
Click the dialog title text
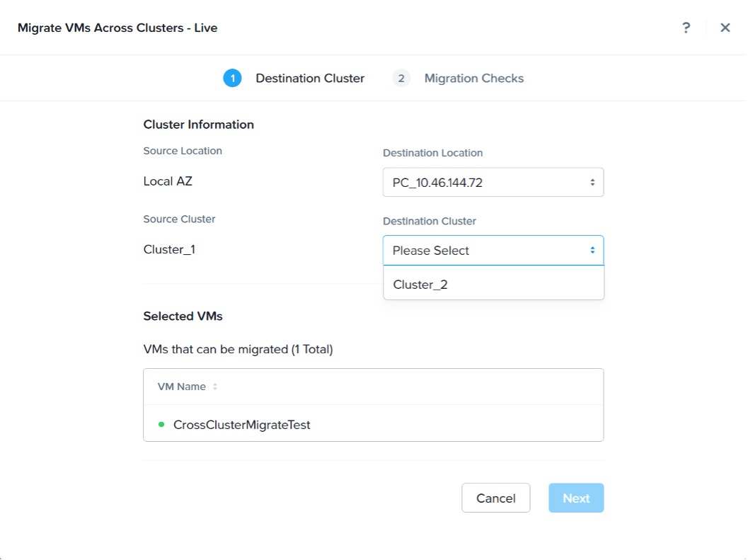pyautogui.click(x=117, y=28)
